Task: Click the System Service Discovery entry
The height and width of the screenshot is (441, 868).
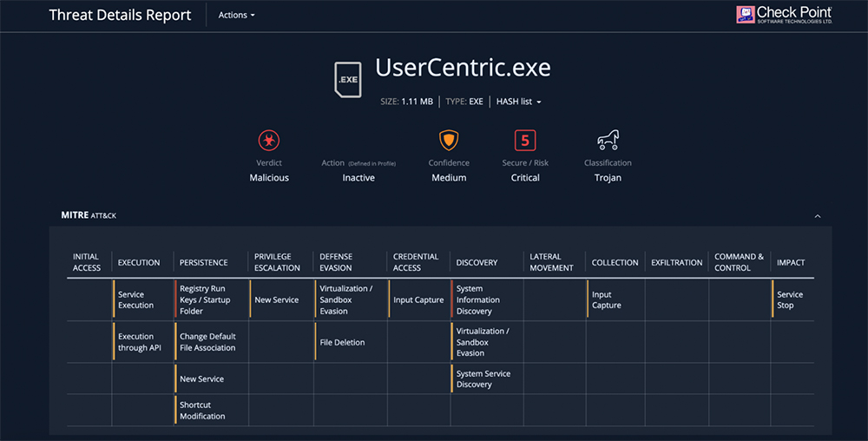Action: 483,378
